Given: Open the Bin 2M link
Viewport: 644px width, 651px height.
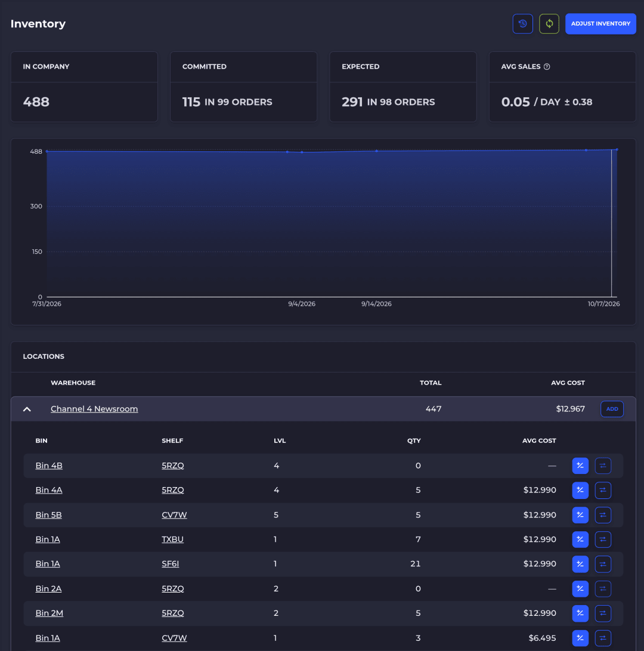Looking at the screenshot, I should 49,613.
